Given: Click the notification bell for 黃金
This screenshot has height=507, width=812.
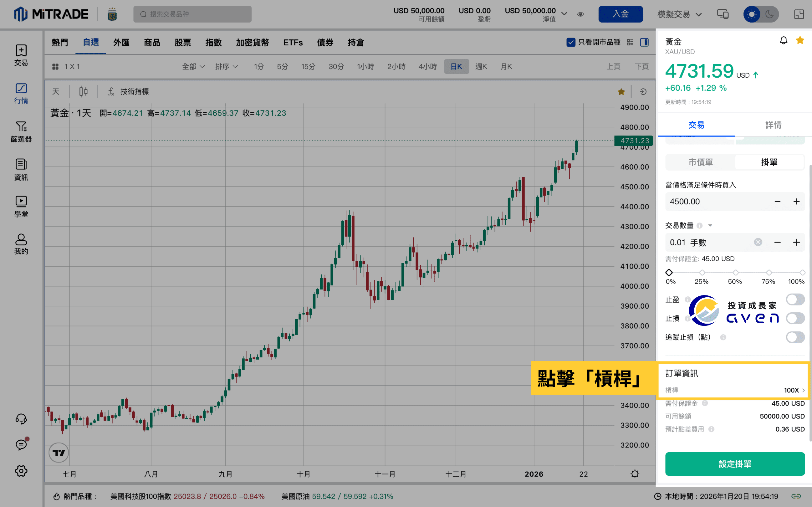Looking at the screenshot, I should click(784, 40).
